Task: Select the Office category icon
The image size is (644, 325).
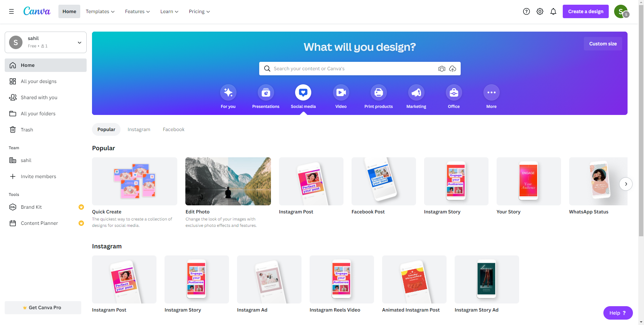Action: point(454,92)
